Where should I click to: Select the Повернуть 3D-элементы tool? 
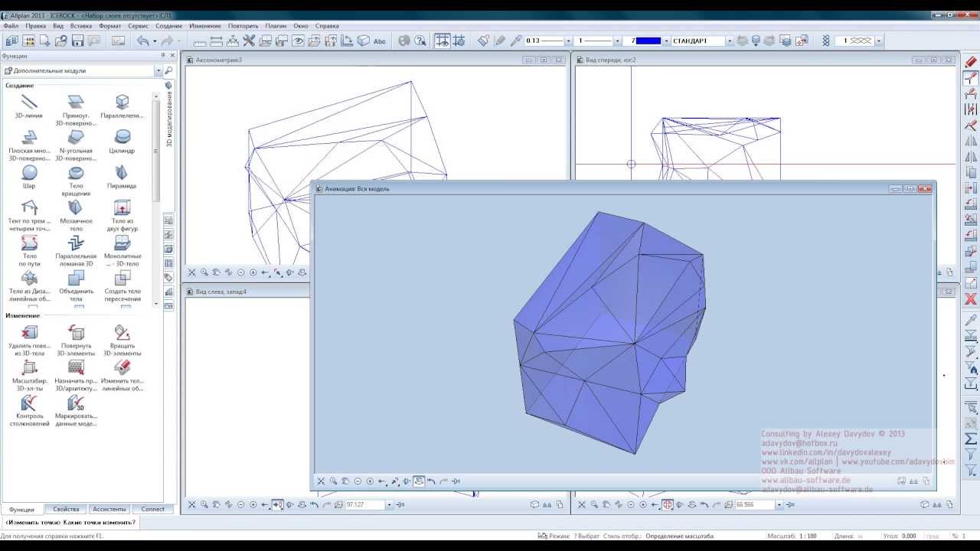click(x=76, y=340)
